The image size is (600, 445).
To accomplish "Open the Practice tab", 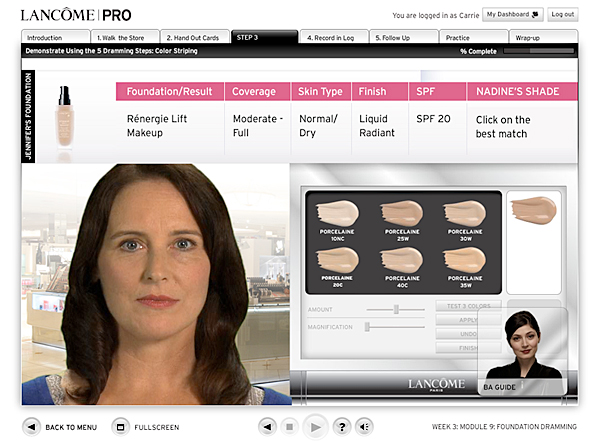I will [474, 37].
